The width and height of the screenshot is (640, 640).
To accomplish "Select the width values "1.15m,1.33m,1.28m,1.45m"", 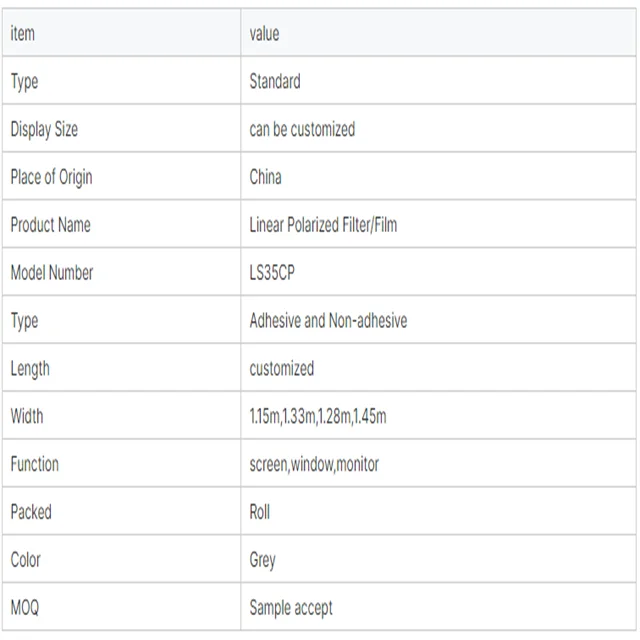I will pyautogui.click(x=318, y=416).
